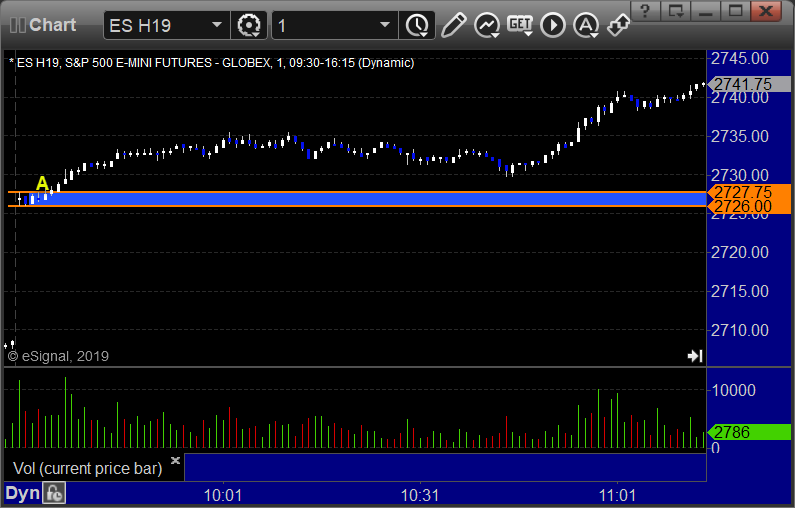The width and height of the screenshot is (795, 508).
Task: Click the 2715.00 price axis label
Action: click(x=740, y=291)
